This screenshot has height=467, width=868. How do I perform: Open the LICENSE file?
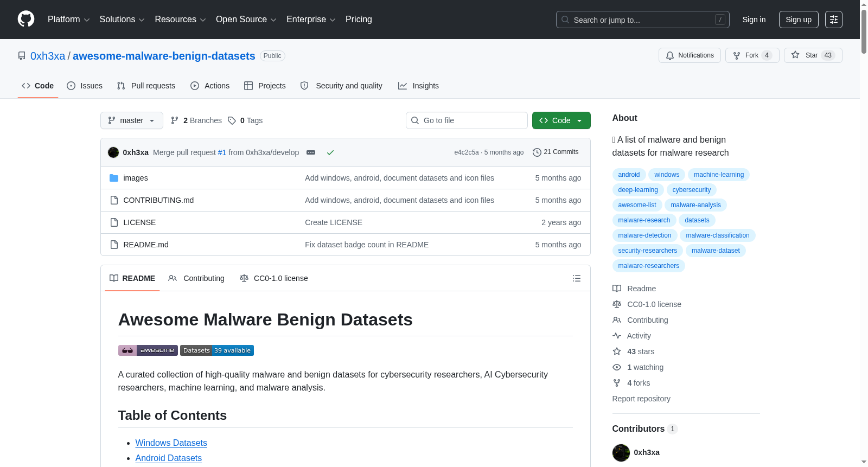pyautogui.click(x=139, y=222)
